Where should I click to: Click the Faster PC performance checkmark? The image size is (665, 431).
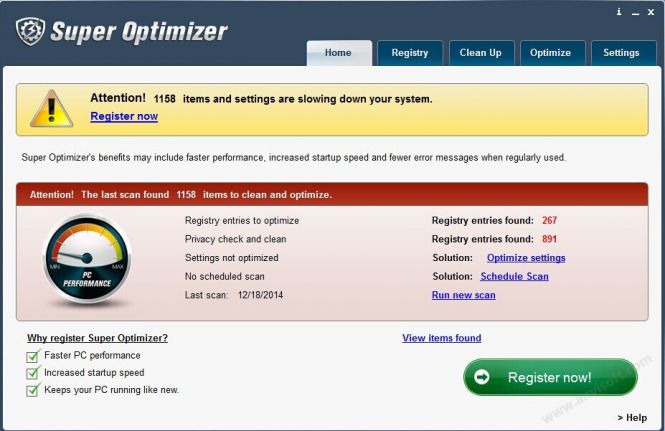click(33, 356)
